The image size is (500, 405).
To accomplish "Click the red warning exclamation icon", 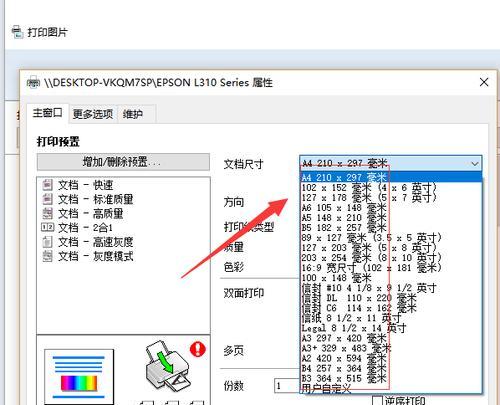I will tap(198, 349).
